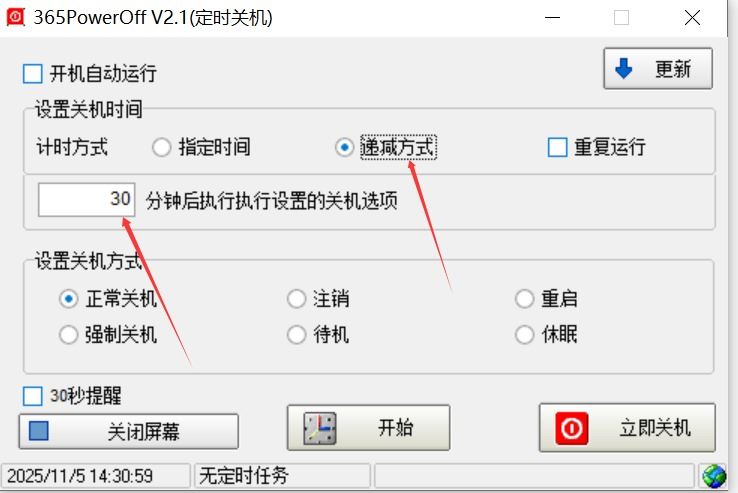
Task: Choose the 待机 option
Action: (297, 335)
